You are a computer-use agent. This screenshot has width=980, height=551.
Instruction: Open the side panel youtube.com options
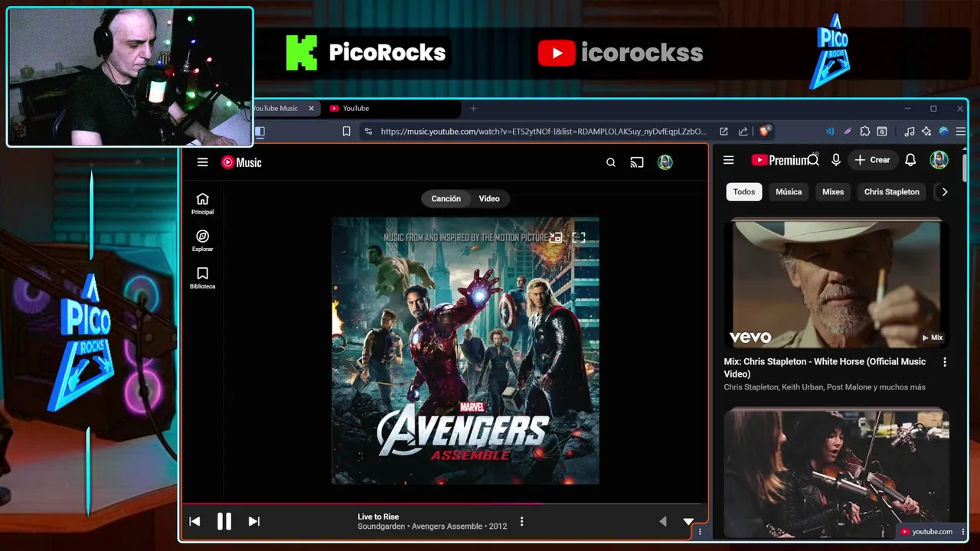[963, 532]
